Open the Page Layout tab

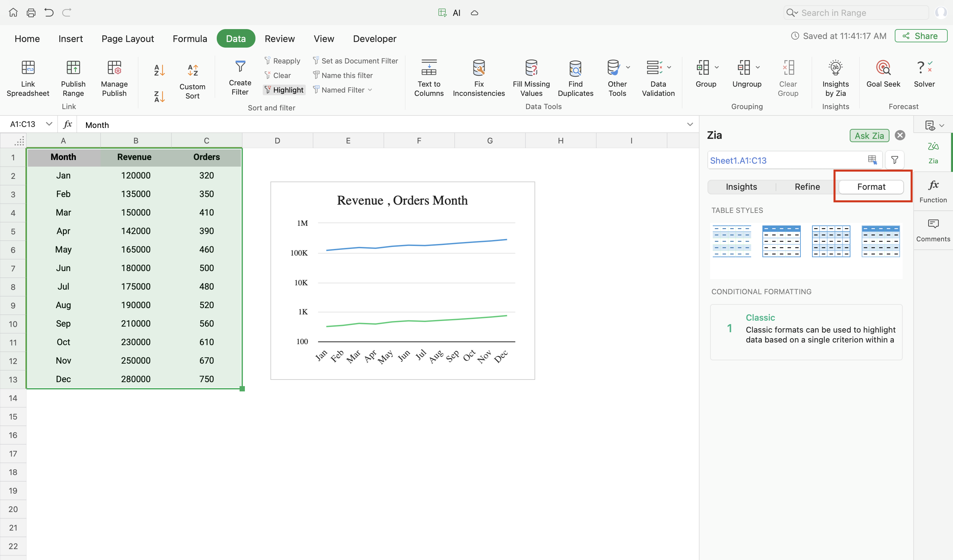127,39
